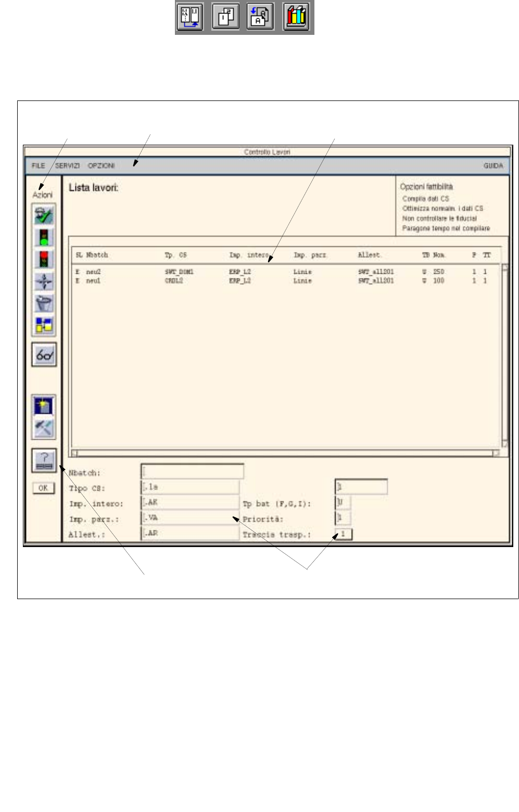Click the question mark help icon

tap(44, 461)
